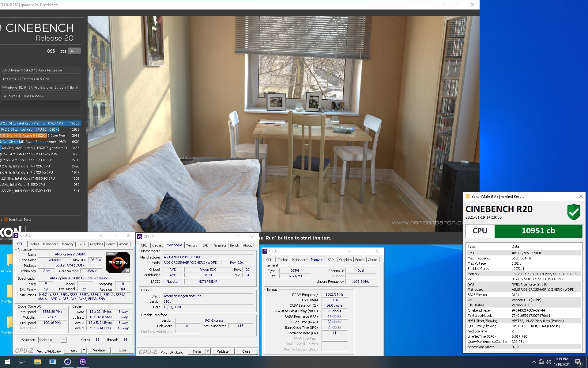Click the CPU-Z title icon in the Memory window
588x368 pixels.
(265, 251)
